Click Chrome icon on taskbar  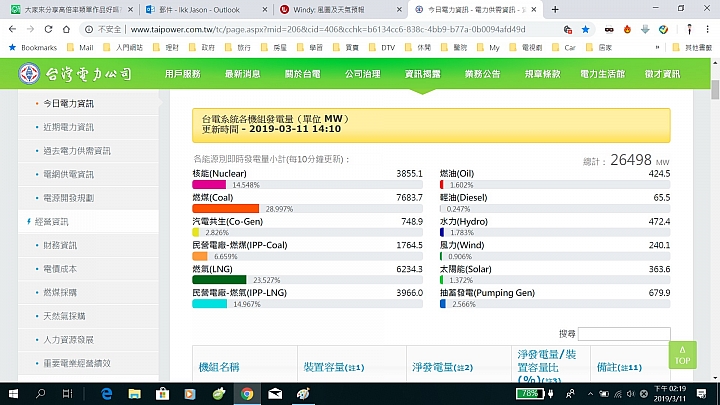tap(247, 394)
